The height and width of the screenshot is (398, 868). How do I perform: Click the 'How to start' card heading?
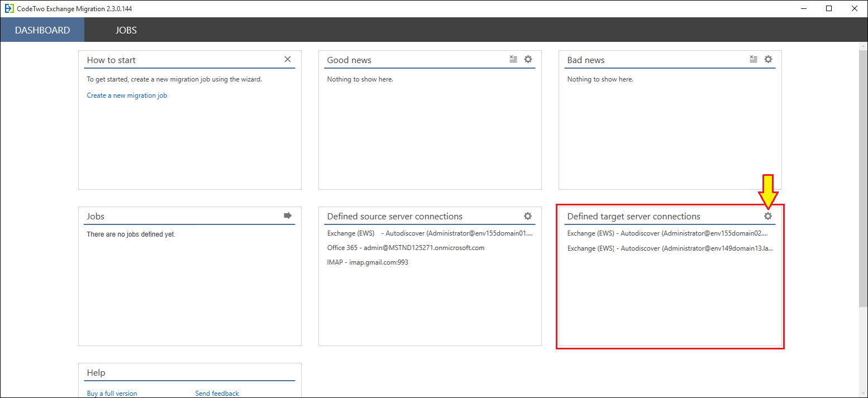[x=111, y=60]
